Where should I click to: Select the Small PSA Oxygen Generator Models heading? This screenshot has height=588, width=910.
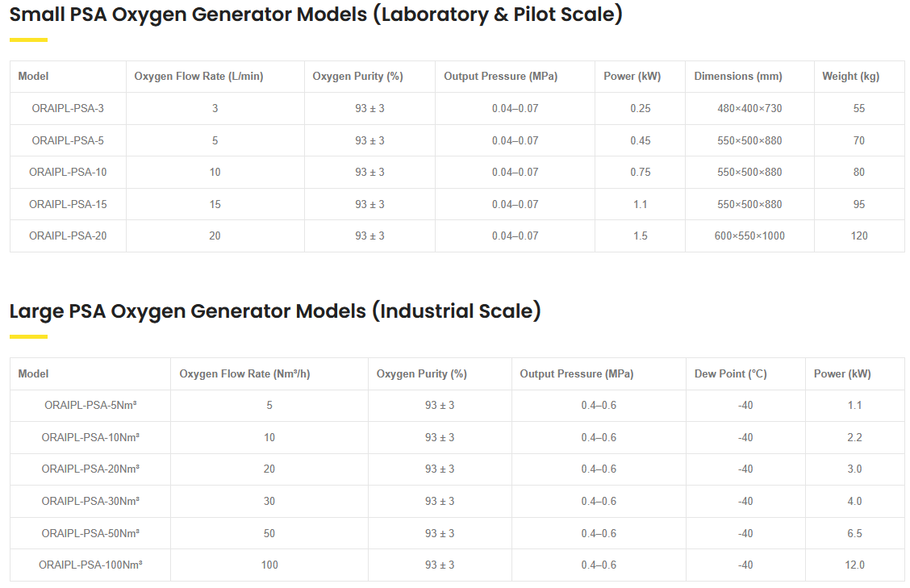(x=315, y=15)
